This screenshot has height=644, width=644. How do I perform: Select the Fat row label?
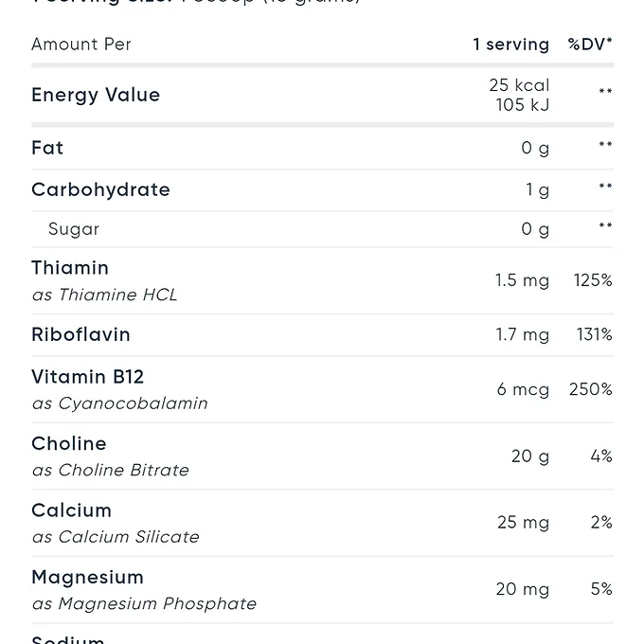point(47,148)
